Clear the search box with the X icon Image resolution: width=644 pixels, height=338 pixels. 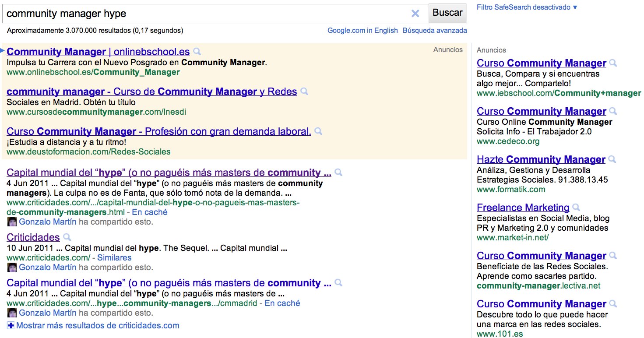(x=415, y=14)
